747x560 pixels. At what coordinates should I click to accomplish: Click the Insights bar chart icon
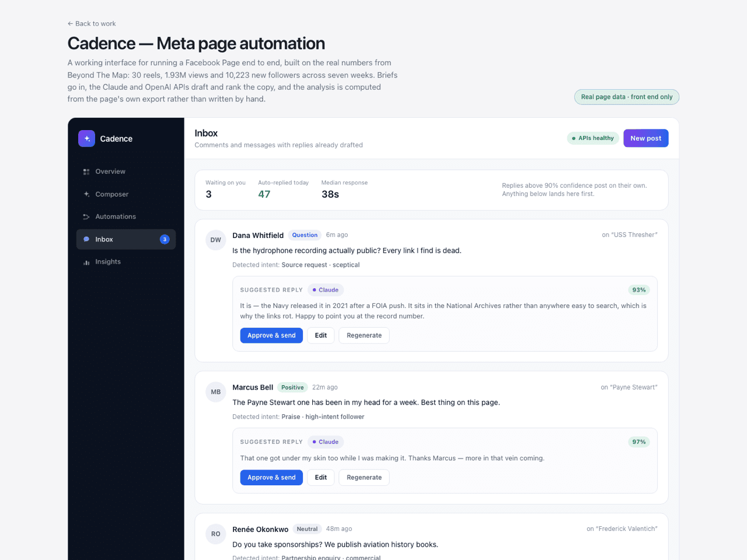[86, 262]
